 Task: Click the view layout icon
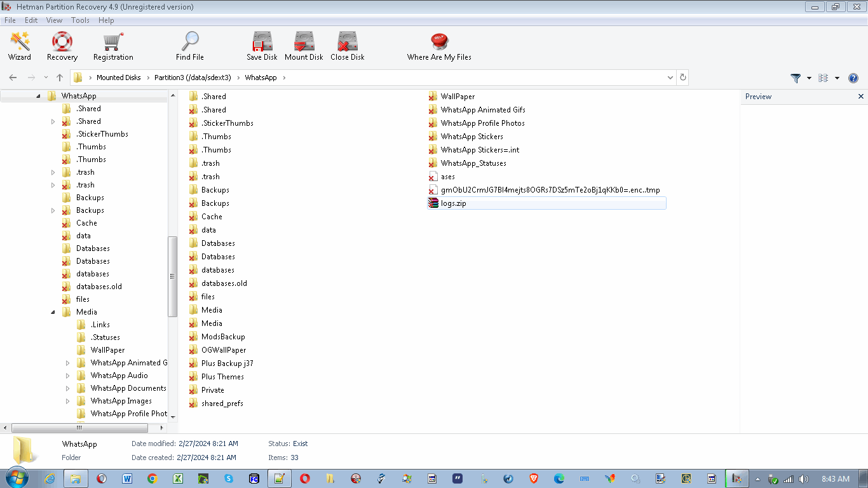tap(824, 78)
